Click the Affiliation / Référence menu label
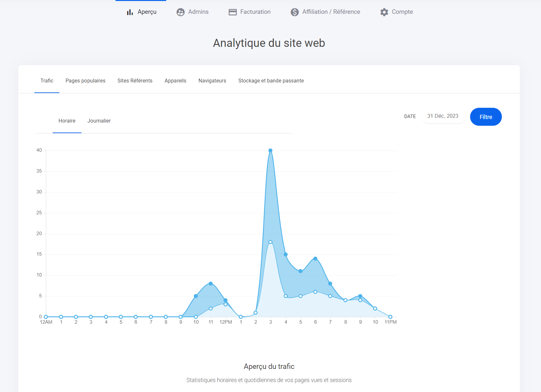Screen dimensions: 541x392 click(x=331, y=12)
